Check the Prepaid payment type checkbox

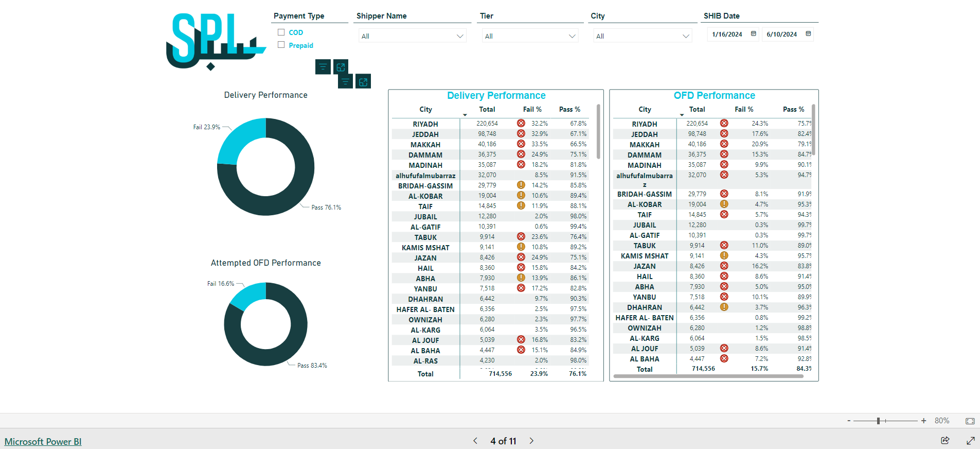(x=281, y=45)
